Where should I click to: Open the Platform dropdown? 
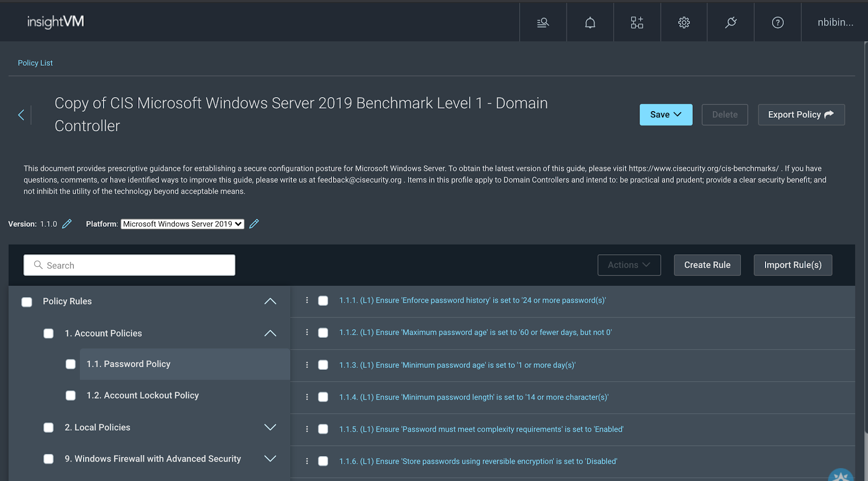pyautogui.click(x=182, y=224)
